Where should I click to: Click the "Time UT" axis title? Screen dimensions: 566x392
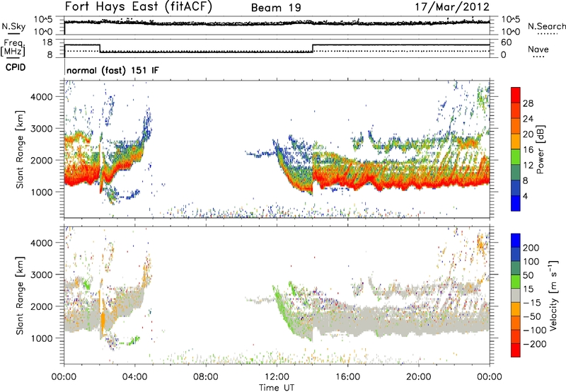coord(277,387)
